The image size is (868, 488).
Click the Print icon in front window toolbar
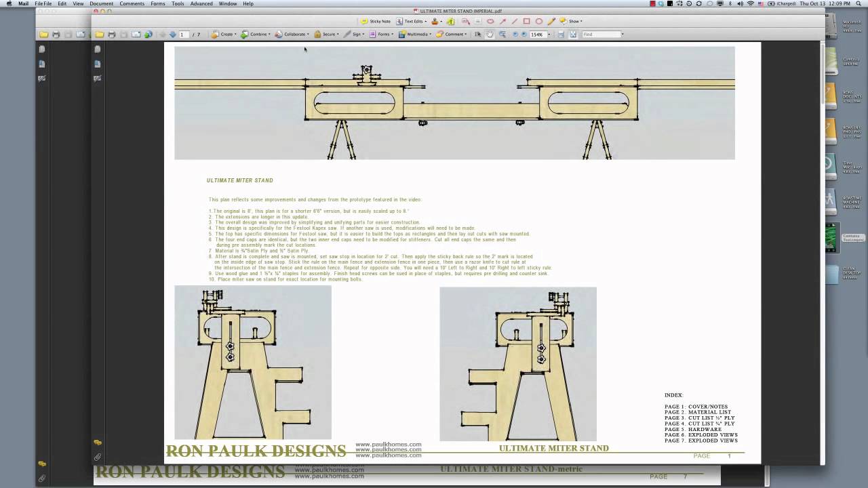112,34
